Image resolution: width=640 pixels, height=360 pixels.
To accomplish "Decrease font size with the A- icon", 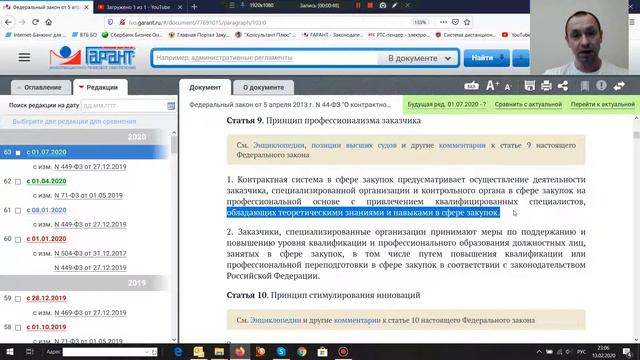I will (508, 87).
